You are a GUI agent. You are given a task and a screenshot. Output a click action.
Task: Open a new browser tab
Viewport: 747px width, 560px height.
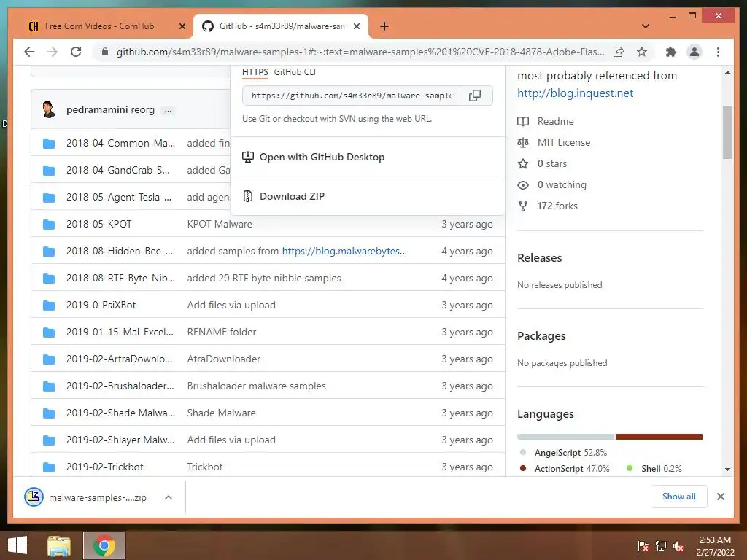click(x=384, y=26)
